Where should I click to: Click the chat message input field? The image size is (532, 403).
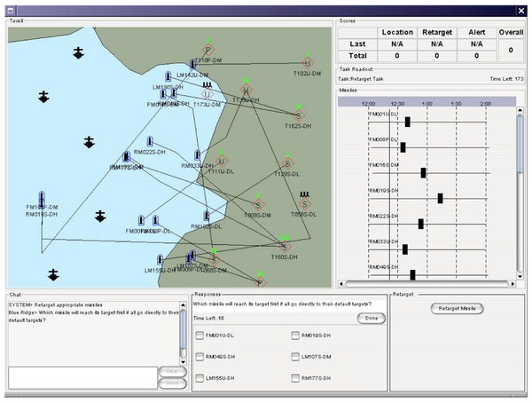(x=82, y=377)
